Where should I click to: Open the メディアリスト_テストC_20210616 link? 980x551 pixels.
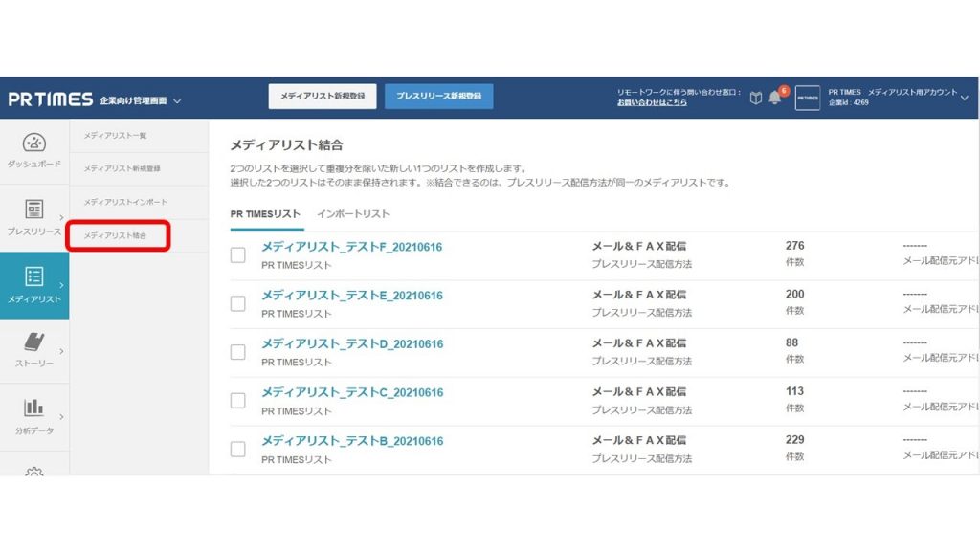[x=352, y=392]
